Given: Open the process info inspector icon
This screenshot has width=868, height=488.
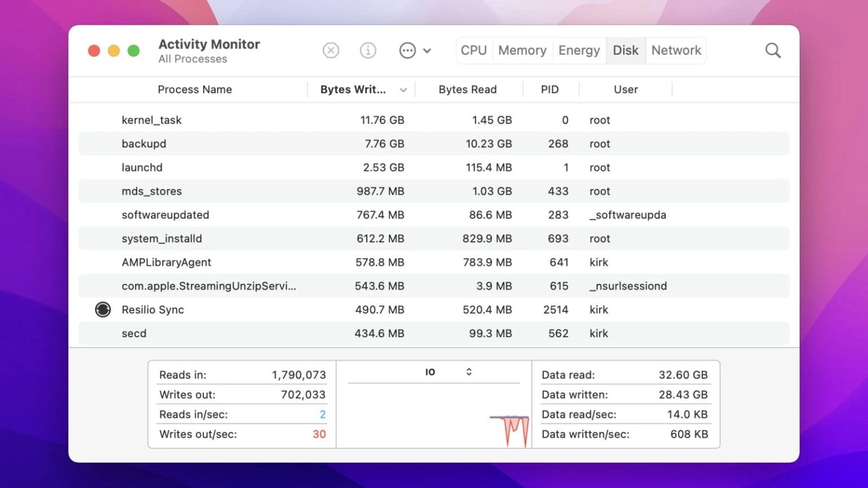Looking at the screenshot, I should tap(368, 50).
